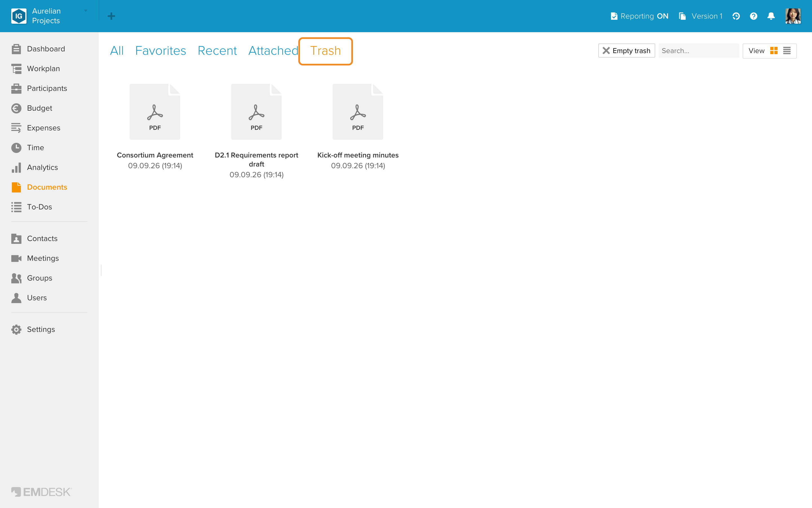Open the Version 1 selector
Screen dimensions: 812x508
[701, 16]
